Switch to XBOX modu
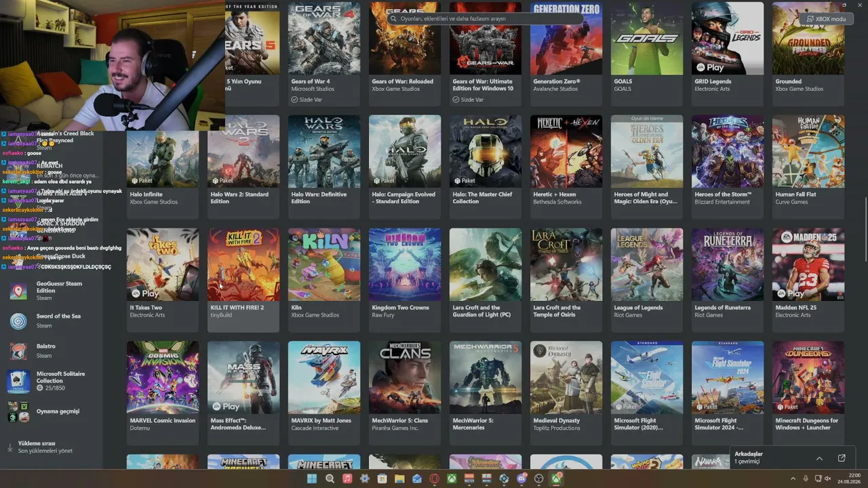The width and height of the screenshot is (868, 488). coord(826,19)
